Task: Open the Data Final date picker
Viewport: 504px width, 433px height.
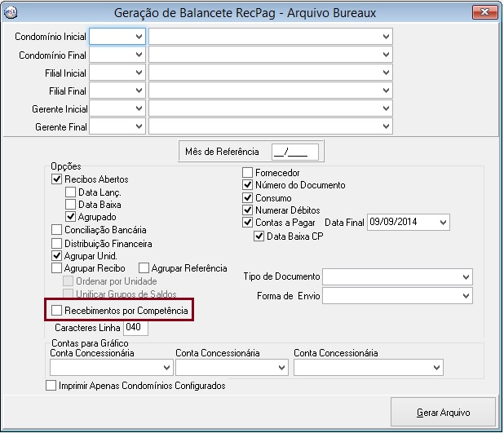Action: (x=442, y=222)
